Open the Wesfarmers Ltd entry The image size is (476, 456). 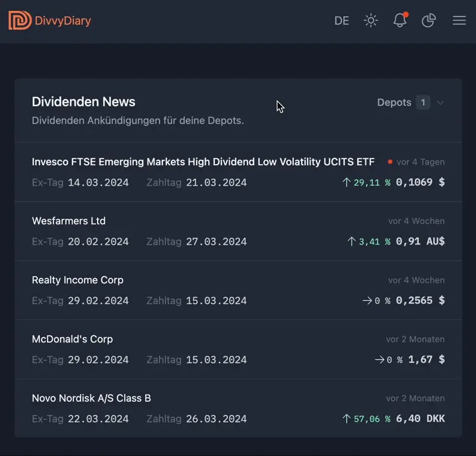[x=68, y=221]
